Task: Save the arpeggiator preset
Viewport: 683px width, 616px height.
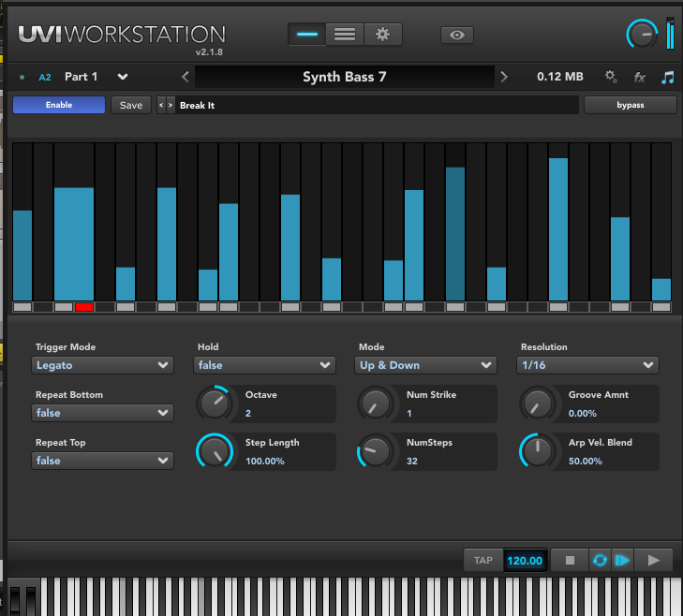Action: point(131,106)
